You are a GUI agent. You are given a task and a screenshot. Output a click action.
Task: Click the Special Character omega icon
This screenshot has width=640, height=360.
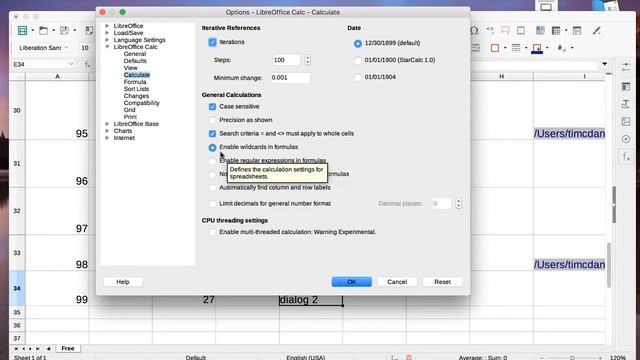(474, 30)
